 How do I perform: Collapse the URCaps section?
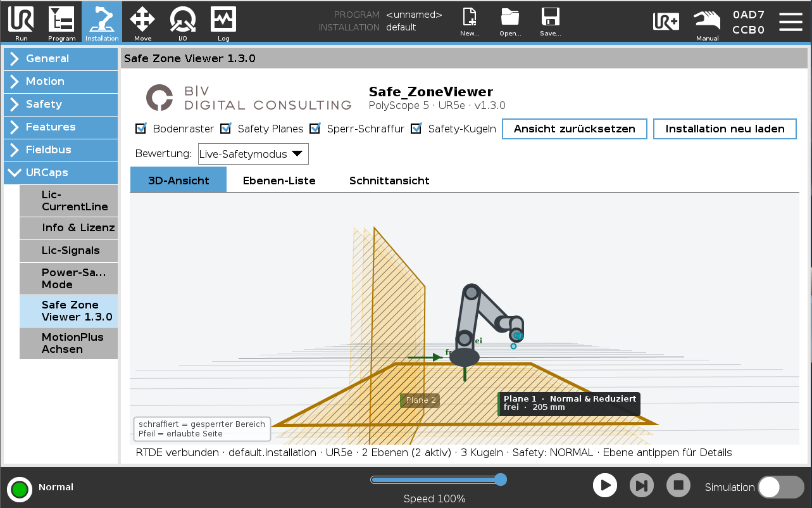click(61, 172)
